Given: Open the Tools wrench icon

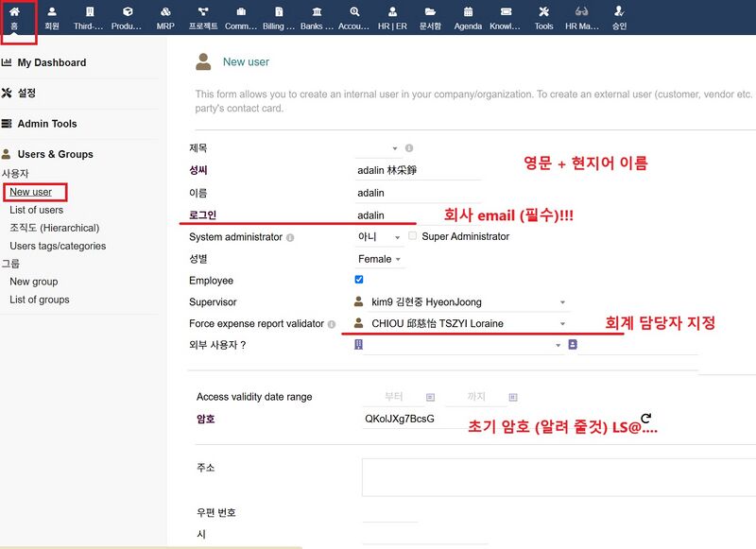Looking at the screenshot, I should pyautogui.click(x=543, y=12).
